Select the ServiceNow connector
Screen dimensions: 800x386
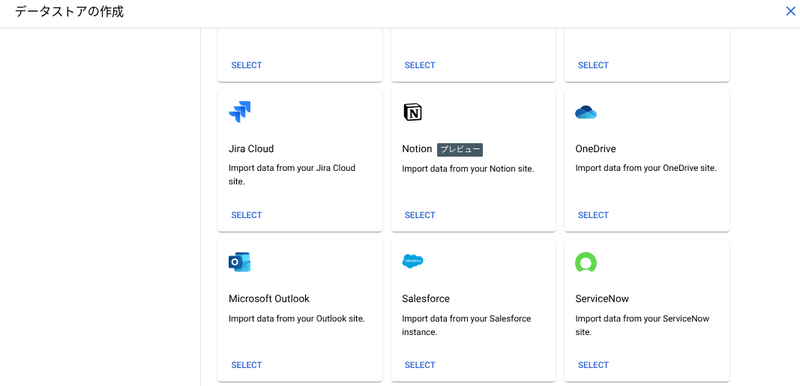point(593,365)
